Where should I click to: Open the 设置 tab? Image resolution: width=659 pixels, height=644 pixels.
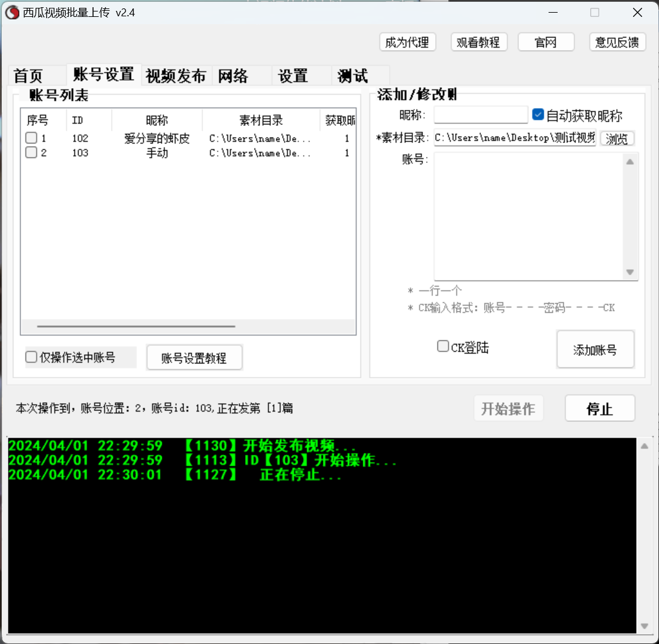point(293,76)
